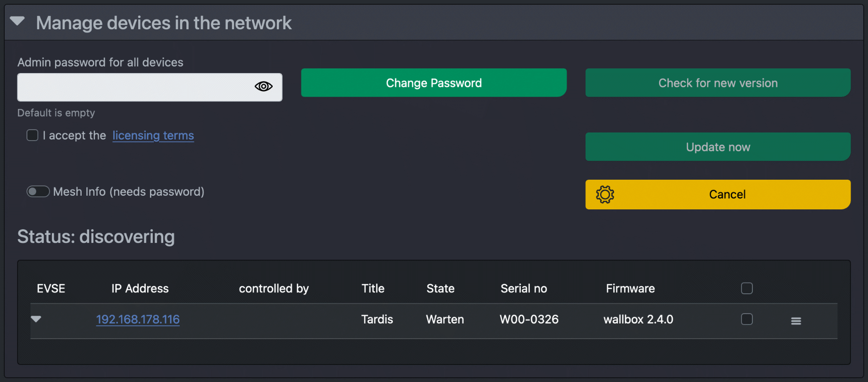This screenshot has width=868, height=382.
Task: Open the settings gear on the Cancel button
Action: point(605,194)
